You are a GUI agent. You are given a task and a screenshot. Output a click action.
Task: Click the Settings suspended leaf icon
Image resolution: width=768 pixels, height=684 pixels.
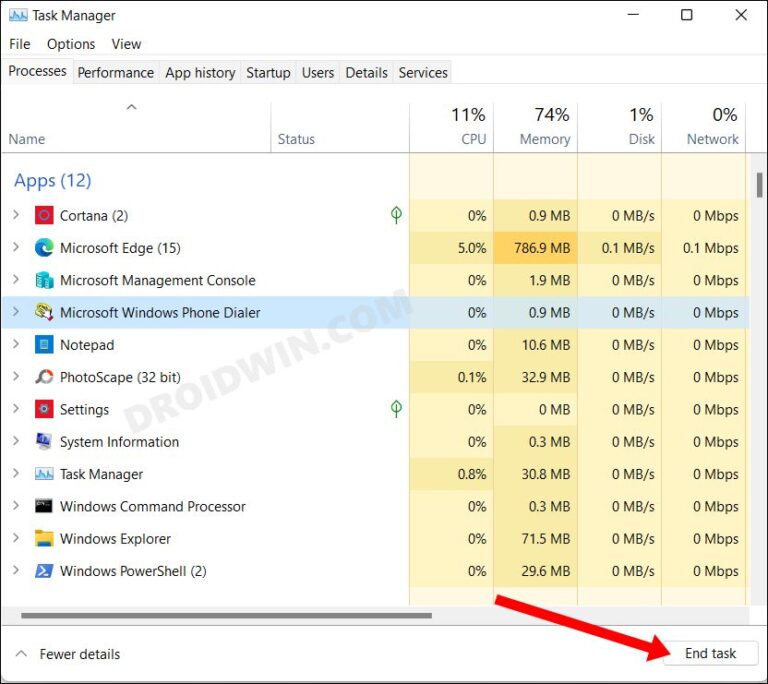pos(396,409)
